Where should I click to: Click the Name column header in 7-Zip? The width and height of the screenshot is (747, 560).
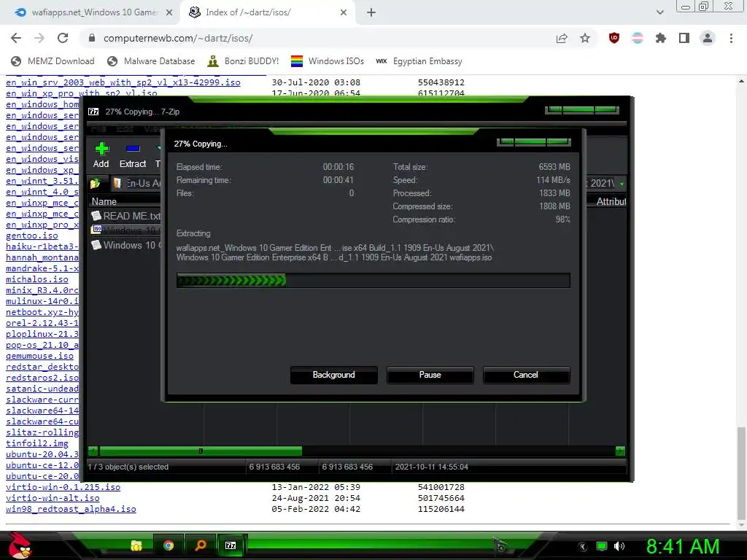coord(104,201)
